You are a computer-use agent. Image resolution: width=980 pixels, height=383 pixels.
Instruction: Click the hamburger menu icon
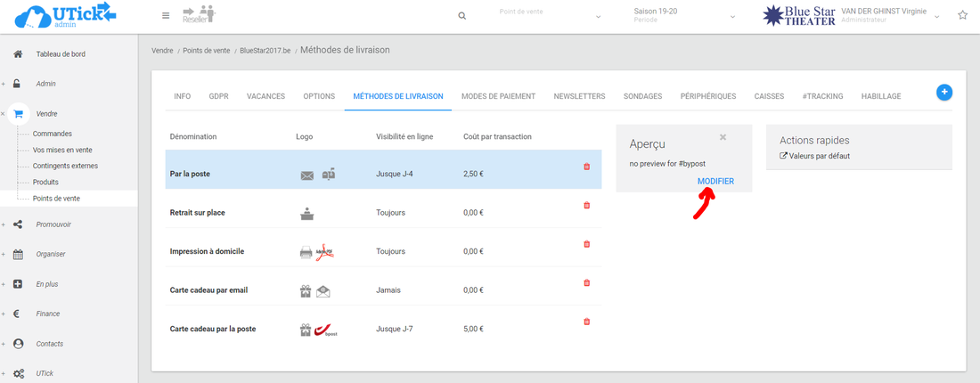point(166,16)
